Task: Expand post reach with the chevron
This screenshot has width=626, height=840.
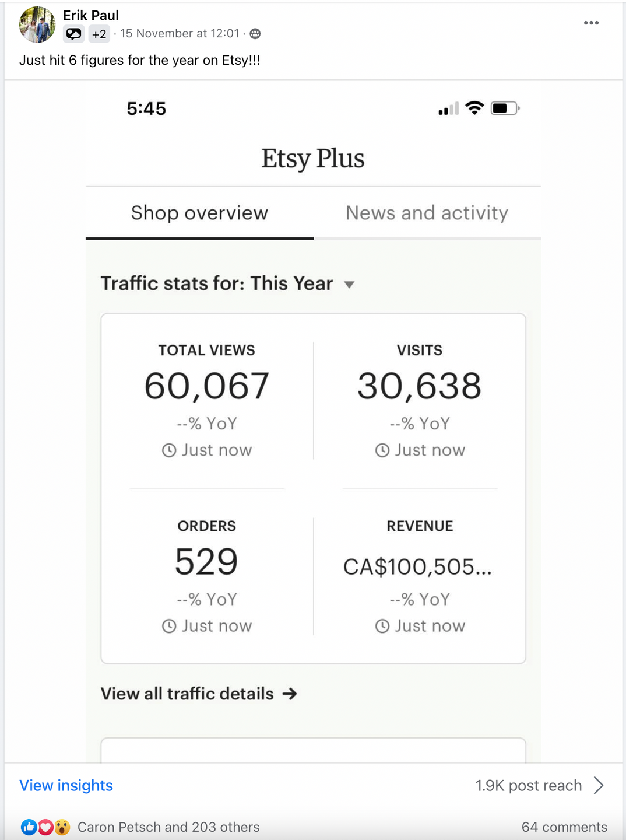Action: 599,786
